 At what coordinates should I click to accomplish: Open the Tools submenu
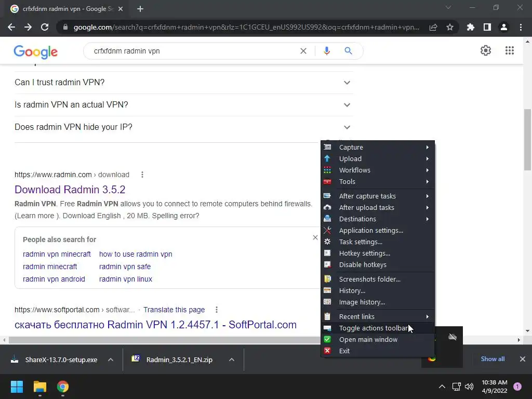click(x=377, y=182)
